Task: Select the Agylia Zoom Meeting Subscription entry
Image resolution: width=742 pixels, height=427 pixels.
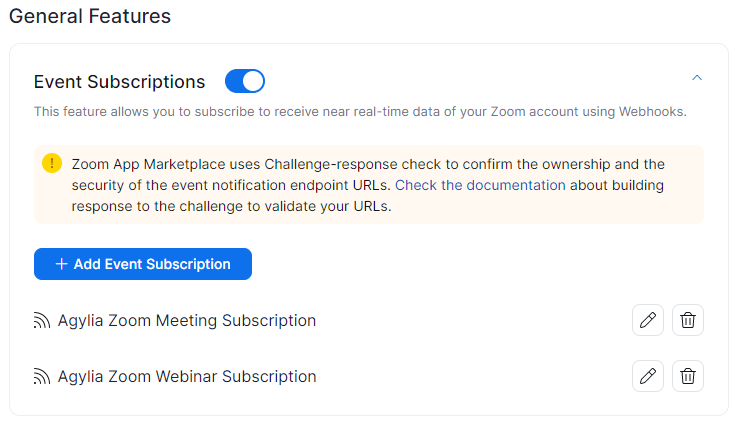Action: pyautogui.click(x=187, y=320)
